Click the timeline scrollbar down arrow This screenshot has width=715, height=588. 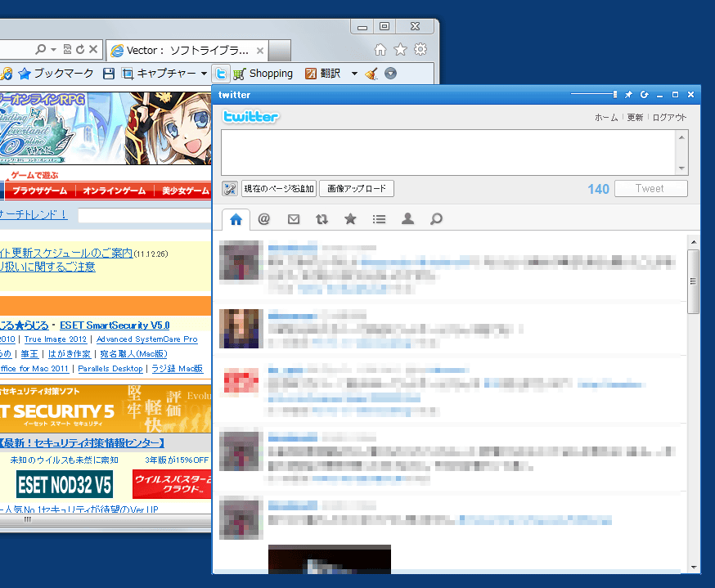coord(694,568)
